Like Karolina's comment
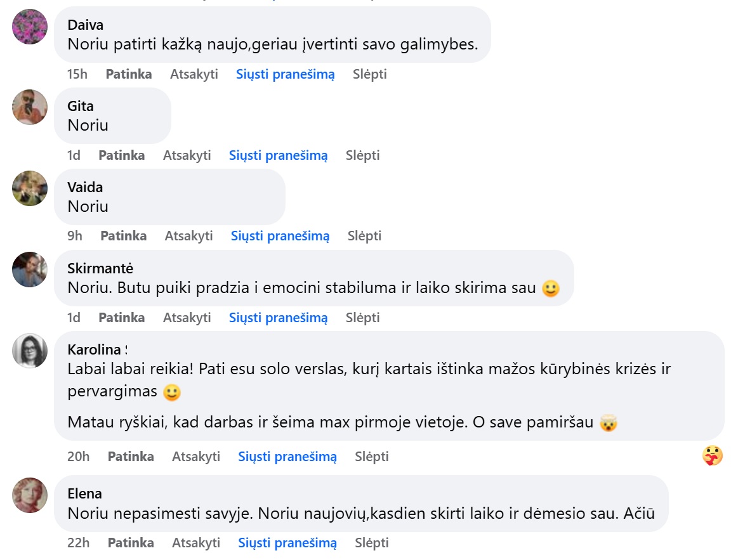Image resolution: width=731 pixels, height=560 pixels. [x=131, y=456]
